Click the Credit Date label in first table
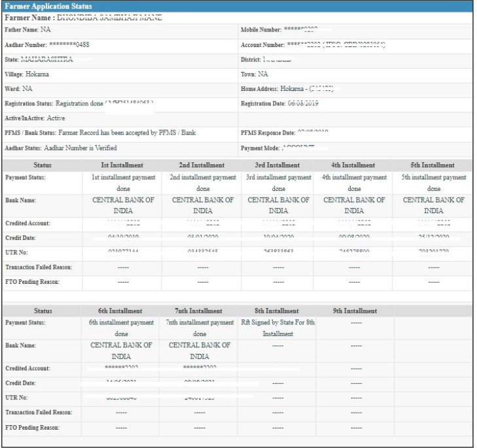Screen dimensions: 477x448 coord(20,238)
